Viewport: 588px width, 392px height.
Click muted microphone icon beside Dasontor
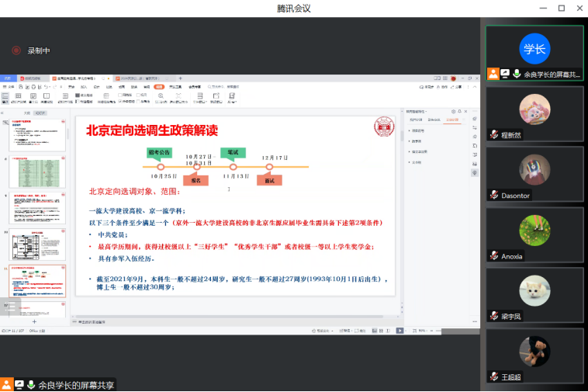[x=493, y=195]
